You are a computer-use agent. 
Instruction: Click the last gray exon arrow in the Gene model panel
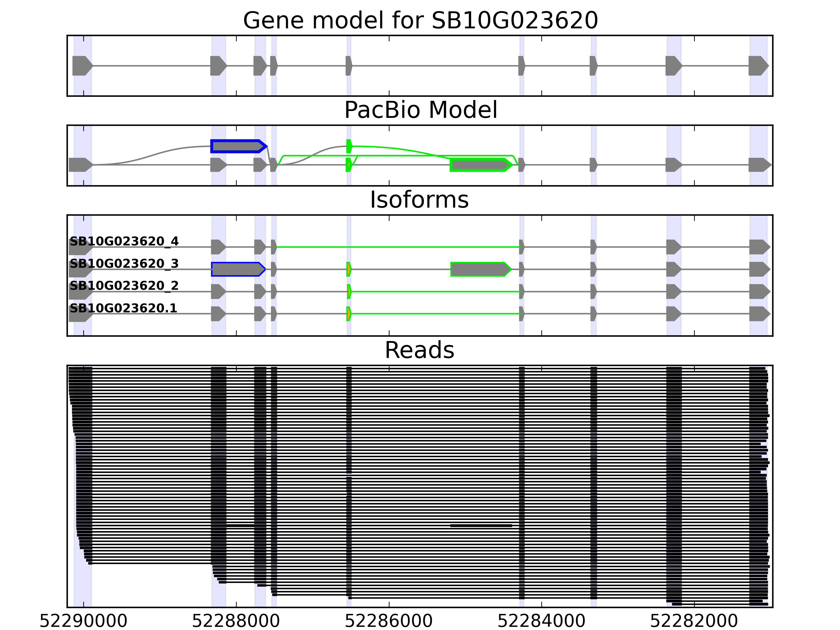[x=758, y=66]
